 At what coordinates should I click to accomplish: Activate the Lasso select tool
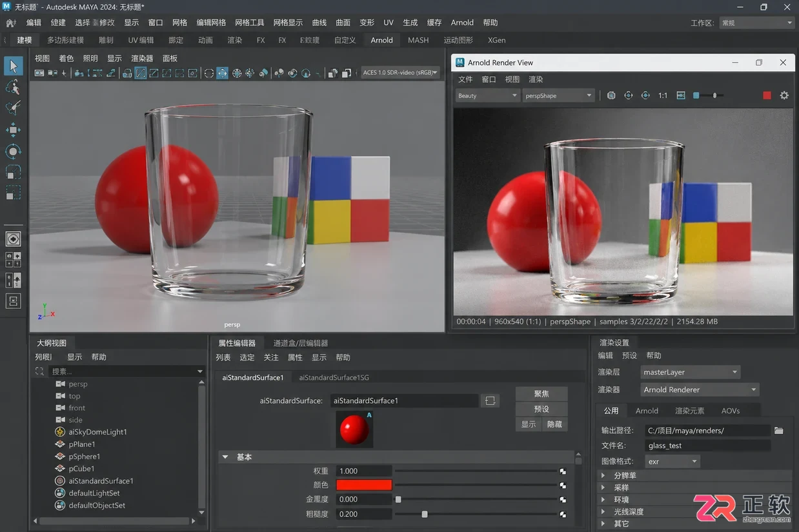tap(13, 87)
